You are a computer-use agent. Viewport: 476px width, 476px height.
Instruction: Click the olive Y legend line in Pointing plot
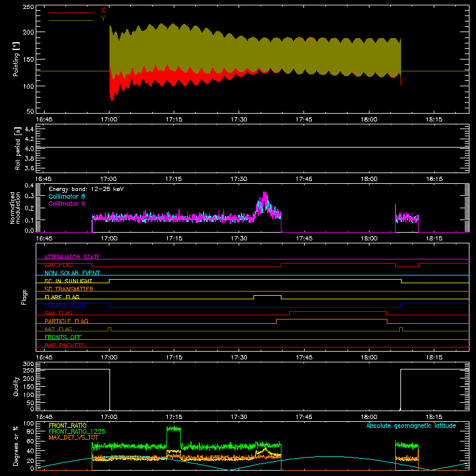(71, 20)
